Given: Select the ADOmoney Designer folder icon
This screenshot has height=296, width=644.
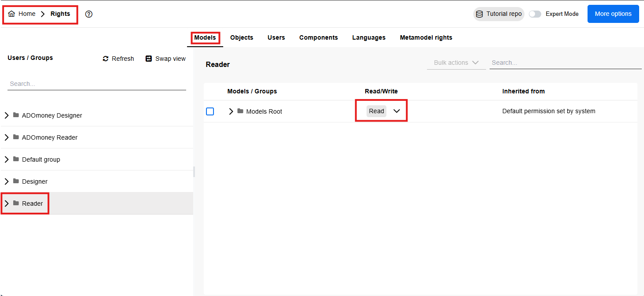Looking at the screenshot, I should [16, 115].
